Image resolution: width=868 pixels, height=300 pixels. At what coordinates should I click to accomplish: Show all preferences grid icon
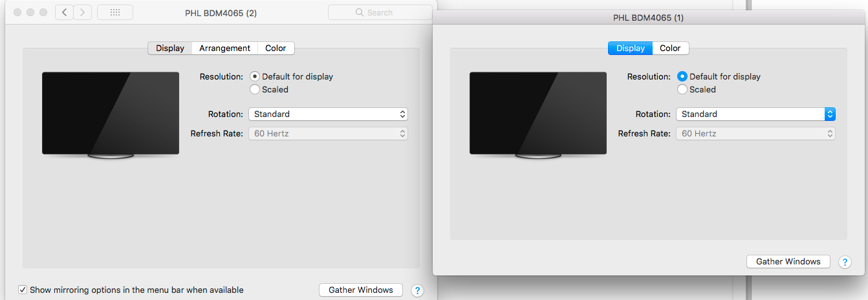(115, 12)
